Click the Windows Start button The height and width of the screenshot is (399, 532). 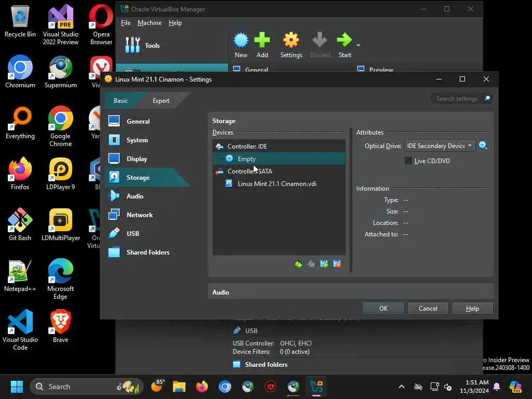click(17, 387)
